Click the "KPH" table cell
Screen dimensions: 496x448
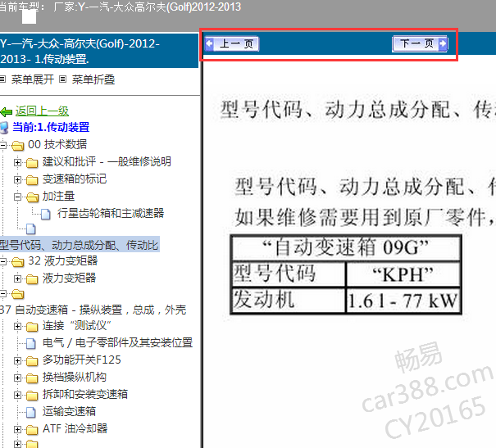pyautogui.click(x=403, y=274)
